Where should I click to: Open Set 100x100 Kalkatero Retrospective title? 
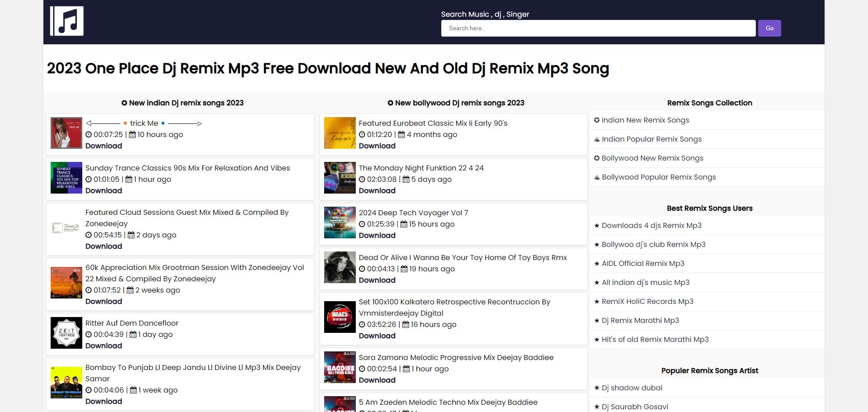(454, 308)
